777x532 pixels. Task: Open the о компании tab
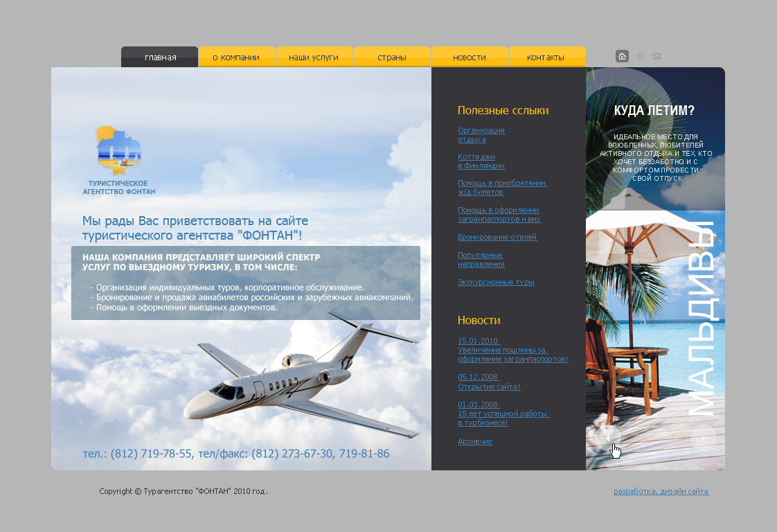click(236, 57)
